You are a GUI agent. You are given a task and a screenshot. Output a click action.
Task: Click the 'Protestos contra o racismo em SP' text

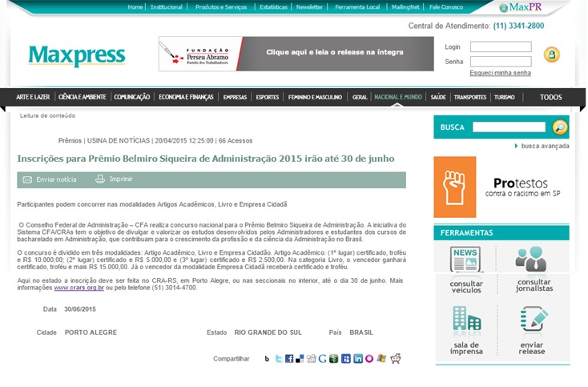[x=522, y=187]
